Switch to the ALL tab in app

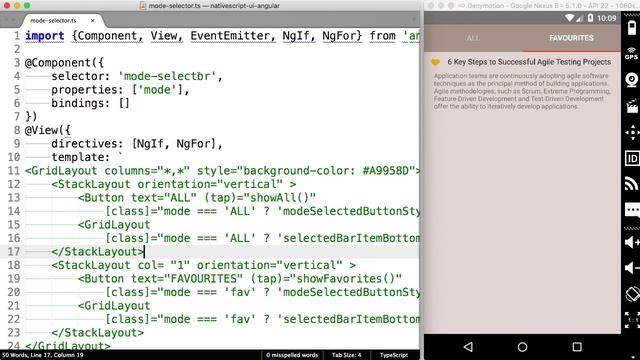click(x=473, y=38)
